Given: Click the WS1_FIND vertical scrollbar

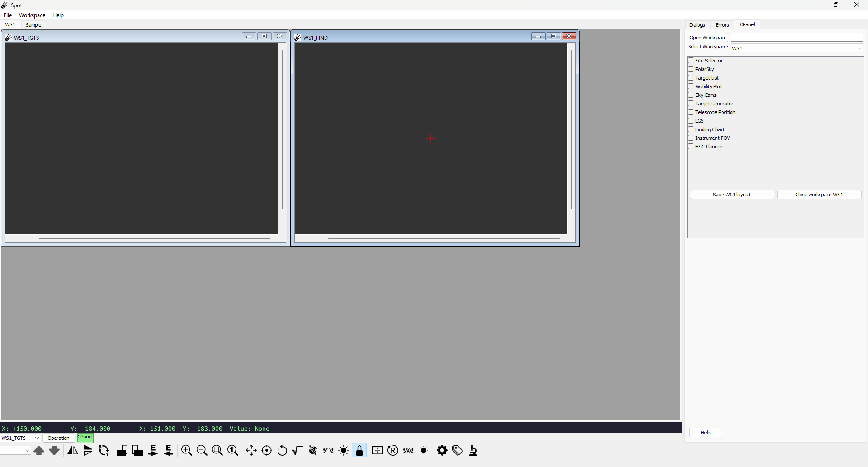Looking at the screenshot, I should [x=571, y=130].
